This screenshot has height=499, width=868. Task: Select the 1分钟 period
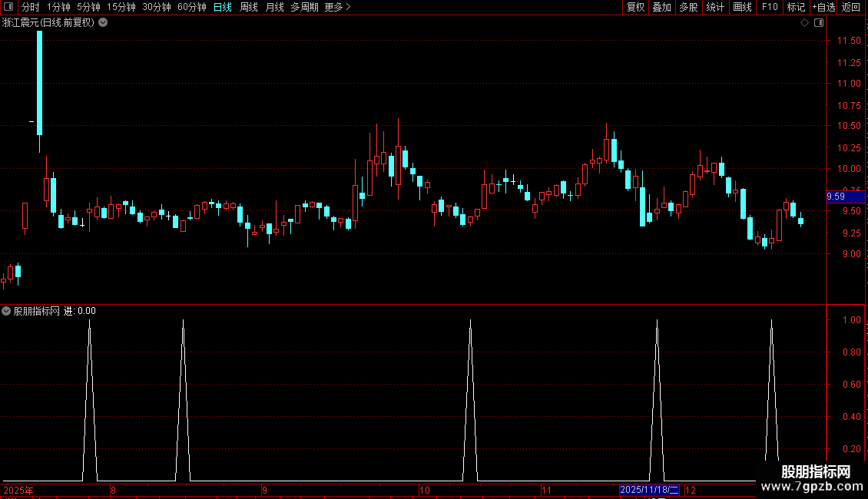click(58, 7)
